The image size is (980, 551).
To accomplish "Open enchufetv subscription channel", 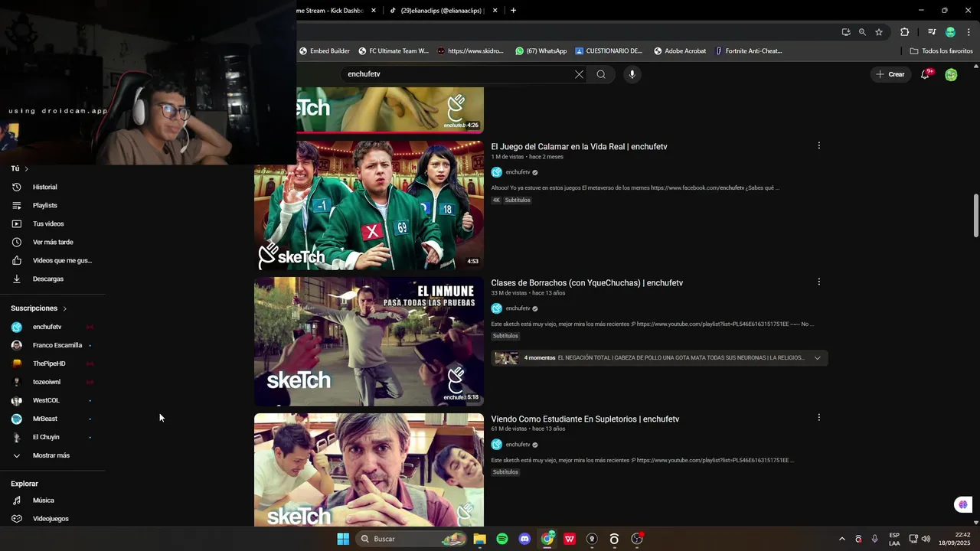I will 47,327.
